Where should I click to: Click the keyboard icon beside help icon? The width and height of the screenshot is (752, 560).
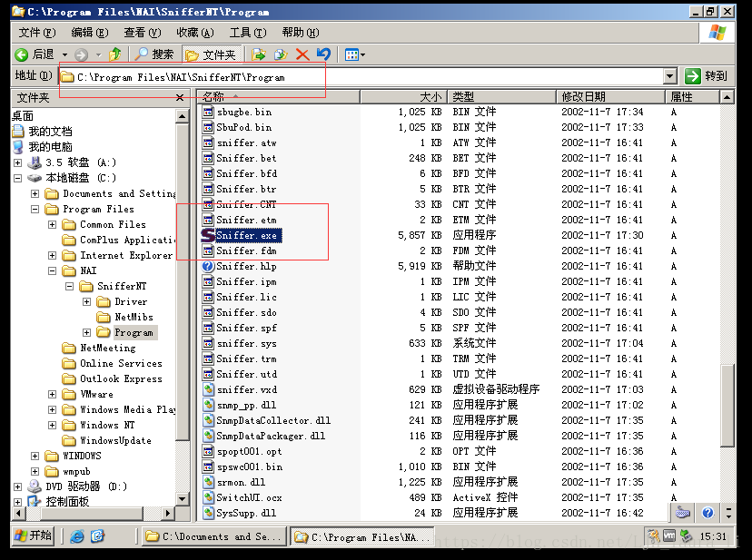pos(682,513)
